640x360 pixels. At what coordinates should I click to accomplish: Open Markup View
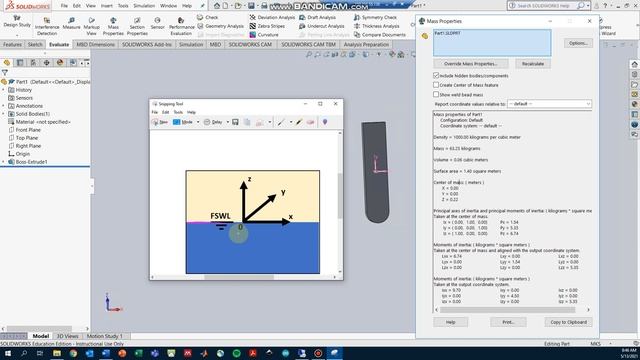(x=91, y=27)
